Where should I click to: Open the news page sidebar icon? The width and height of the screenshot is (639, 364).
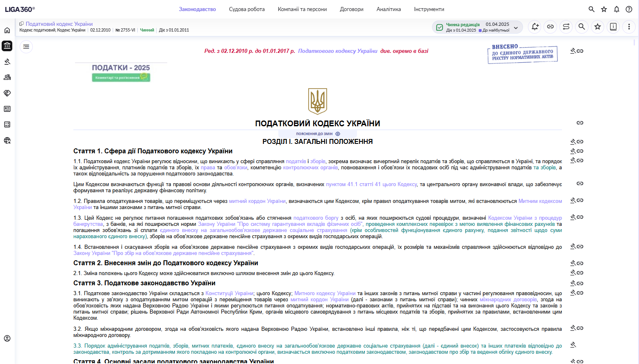pyautogui.click(x=7, y=109)
